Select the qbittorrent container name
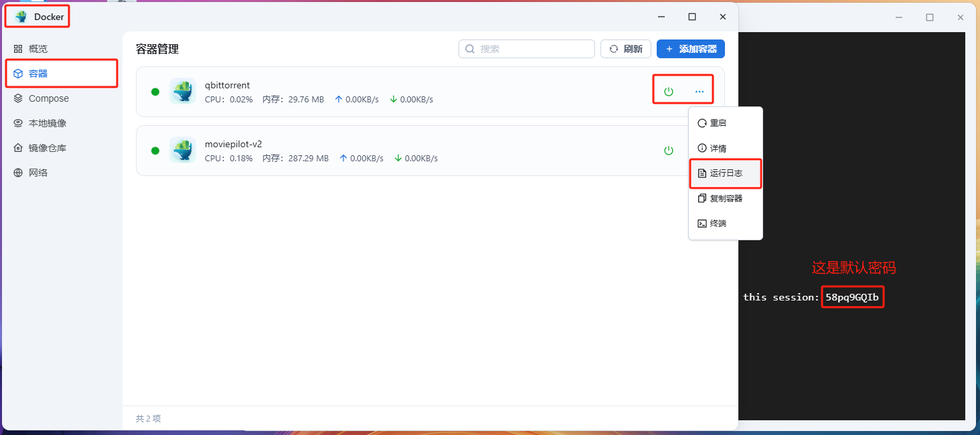The image size is (980, 435). [x=228, y=85]
